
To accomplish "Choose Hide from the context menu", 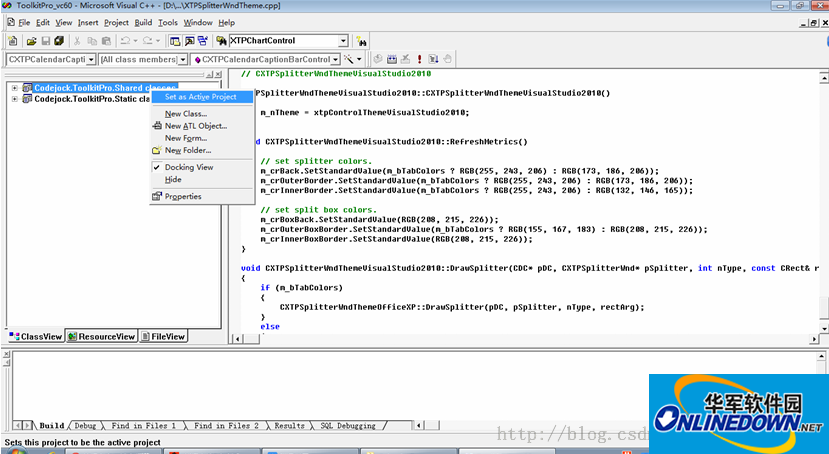I will pyautogui.click(x=202, y=179).
